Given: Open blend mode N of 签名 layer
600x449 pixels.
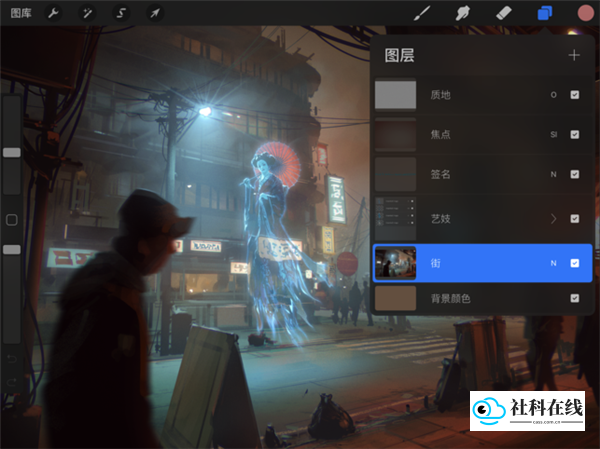Looking at the screenshot, I should pyautogui.click(x=553, y=175).
